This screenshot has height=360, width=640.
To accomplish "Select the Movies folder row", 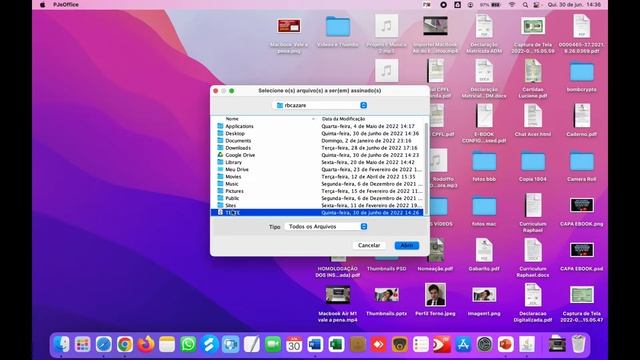I will [x=318, y=177].
